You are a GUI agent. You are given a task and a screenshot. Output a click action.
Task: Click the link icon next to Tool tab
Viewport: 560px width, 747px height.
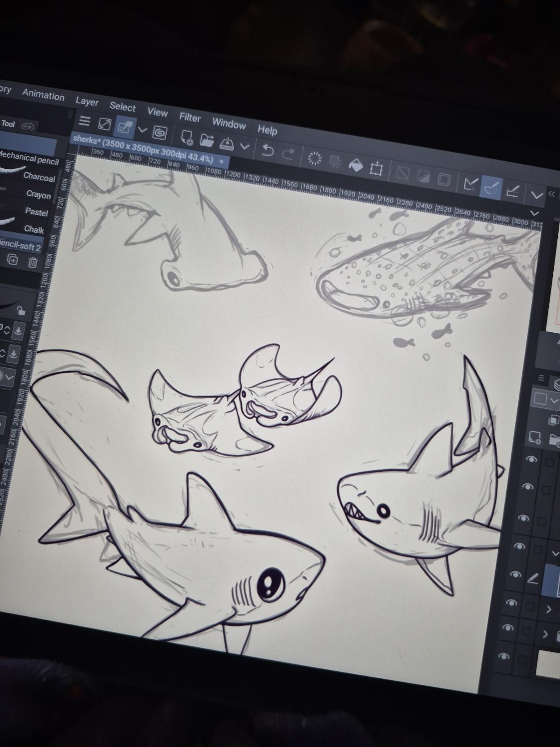pyautogui.click(x=28, y=127)
